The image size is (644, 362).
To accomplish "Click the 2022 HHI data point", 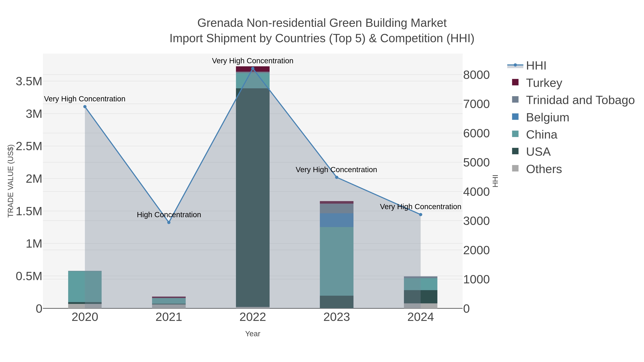I will click(253, 68).
